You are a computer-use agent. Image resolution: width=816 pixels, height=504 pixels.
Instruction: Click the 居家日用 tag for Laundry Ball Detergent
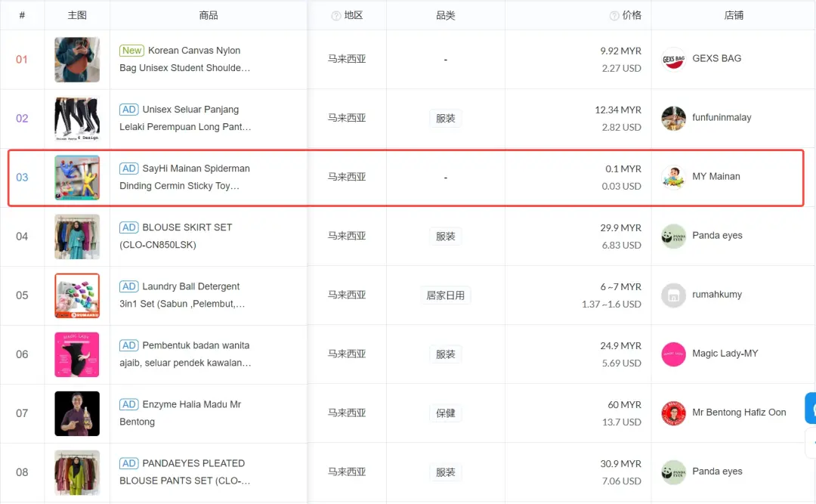point(446,295)
